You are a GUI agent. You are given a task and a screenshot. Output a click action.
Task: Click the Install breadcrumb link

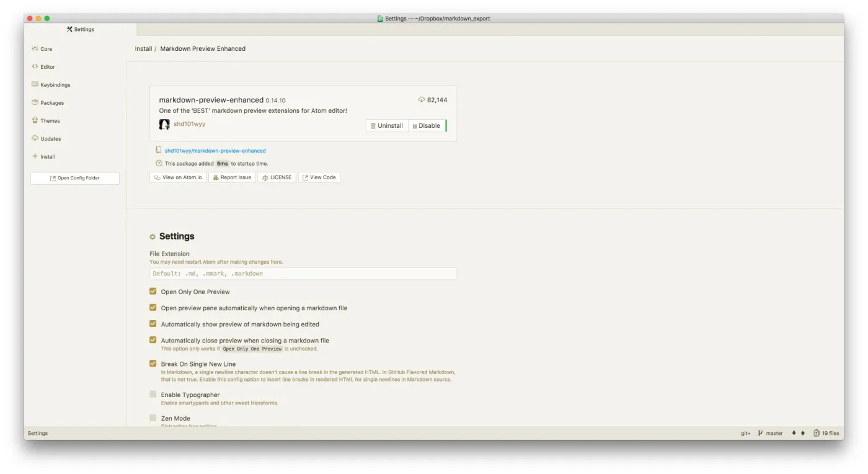coord(143,48)
